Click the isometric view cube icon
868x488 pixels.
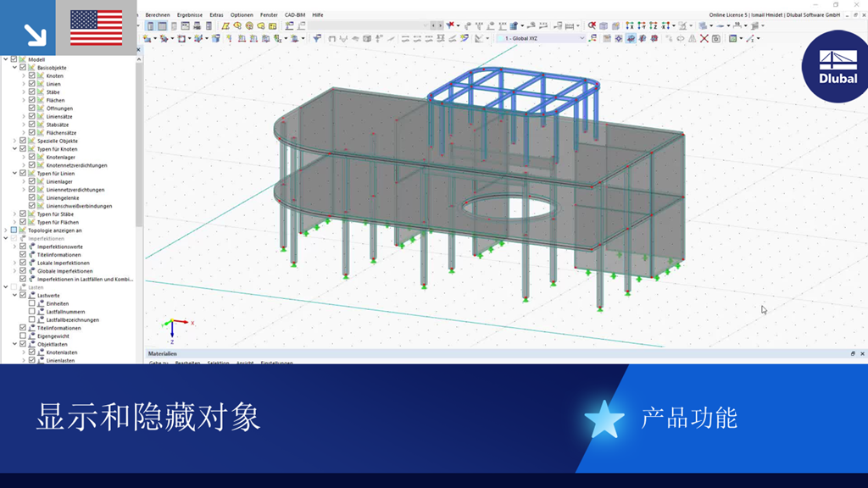tap(604, 27)
